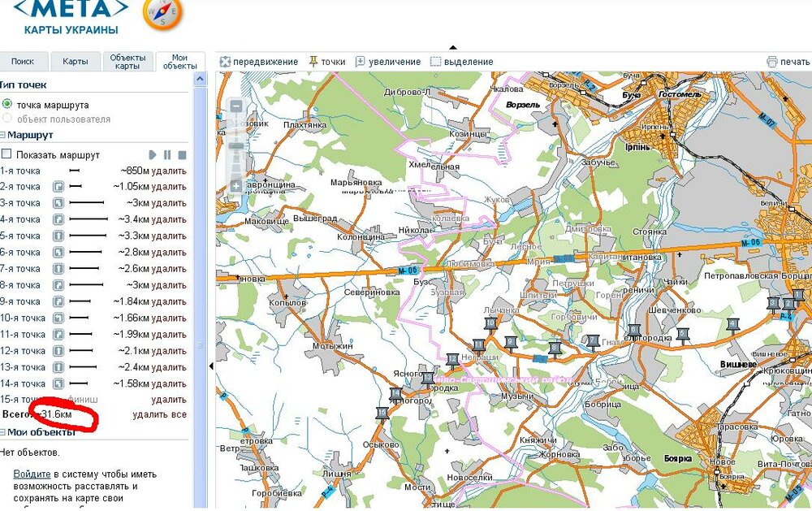Click 'удалить все' to clear all points

(x=159, y=415)
